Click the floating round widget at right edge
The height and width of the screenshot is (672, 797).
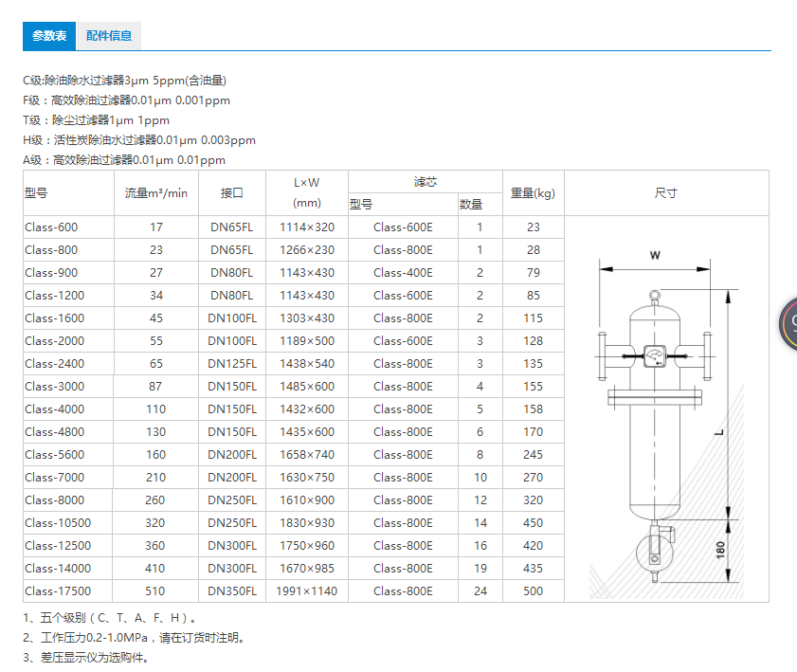point(788,324)
